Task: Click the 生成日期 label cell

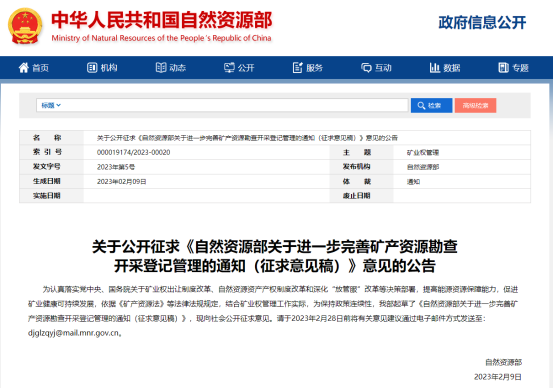Action: (x=51, y=181)
